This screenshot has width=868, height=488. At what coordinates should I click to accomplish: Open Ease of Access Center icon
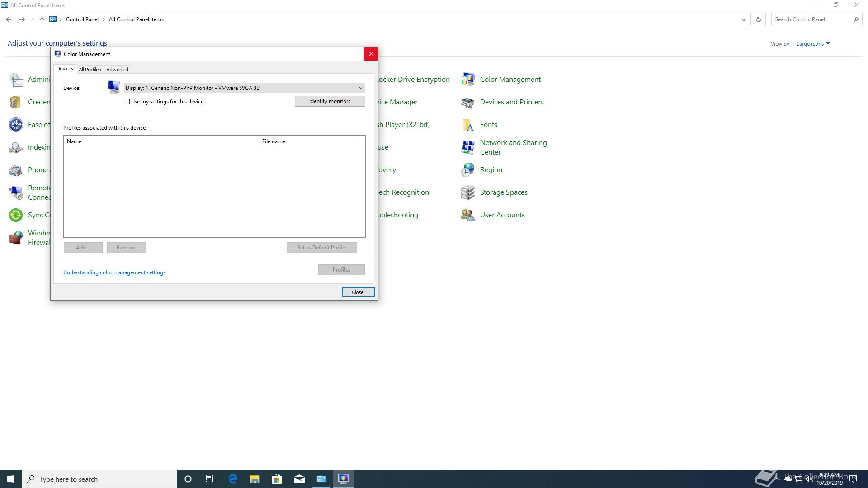(x=16, y=125)
